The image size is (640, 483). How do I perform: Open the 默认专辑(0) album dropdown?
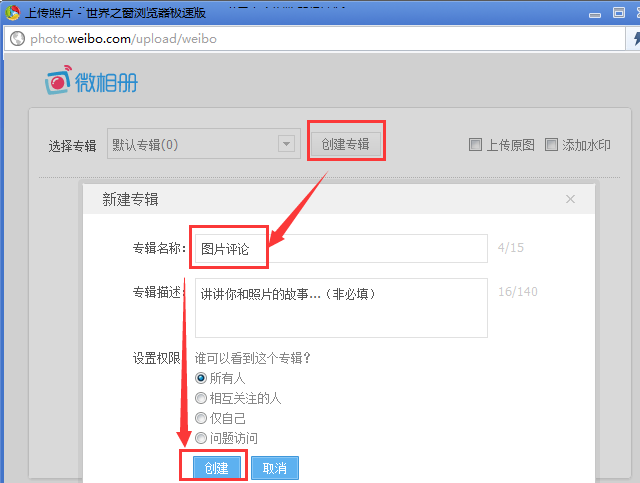204,144
